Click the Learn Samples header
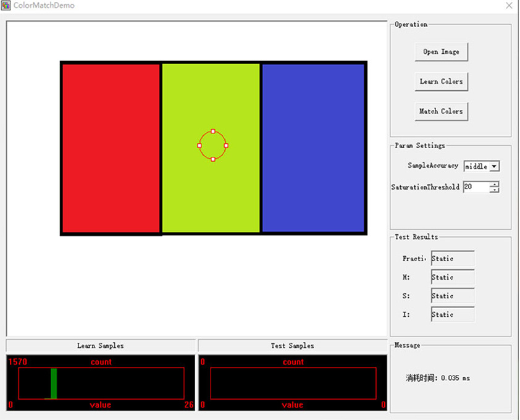The height and width of the screenshot is (420, 520). pyautogui.click(x=100, y=346)
